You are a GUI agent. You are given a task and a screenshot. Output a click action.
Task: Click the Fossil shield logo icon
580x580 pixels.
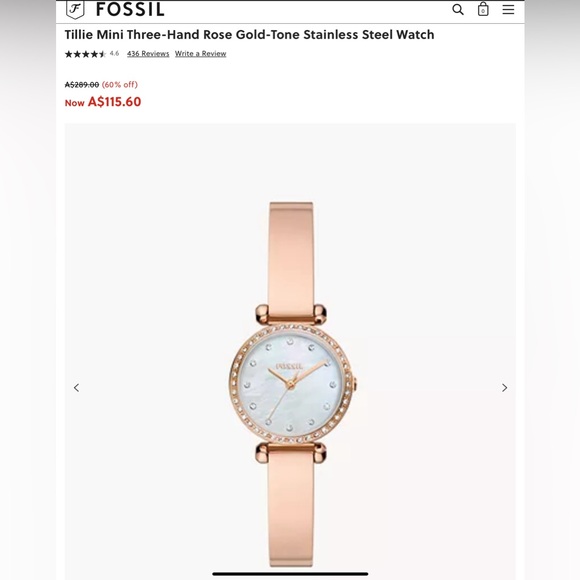tap(75, 9)
